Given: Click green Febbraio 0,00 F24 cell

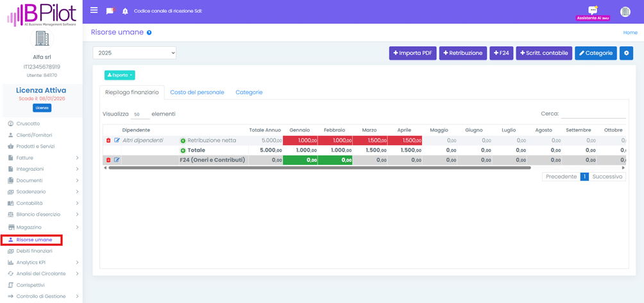Looking at the screenshot, I should coord(335,160).
